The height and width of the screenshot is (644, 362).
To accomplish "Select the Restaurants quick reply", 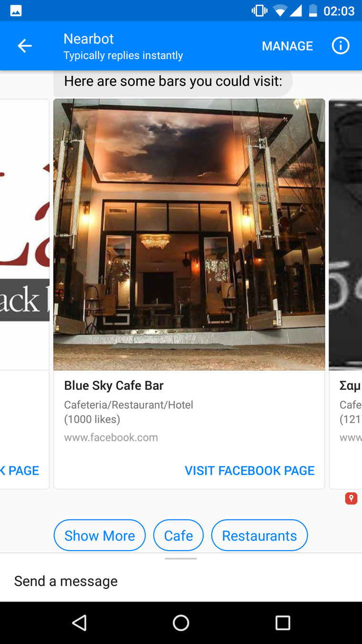I will [x=259, y=535].
